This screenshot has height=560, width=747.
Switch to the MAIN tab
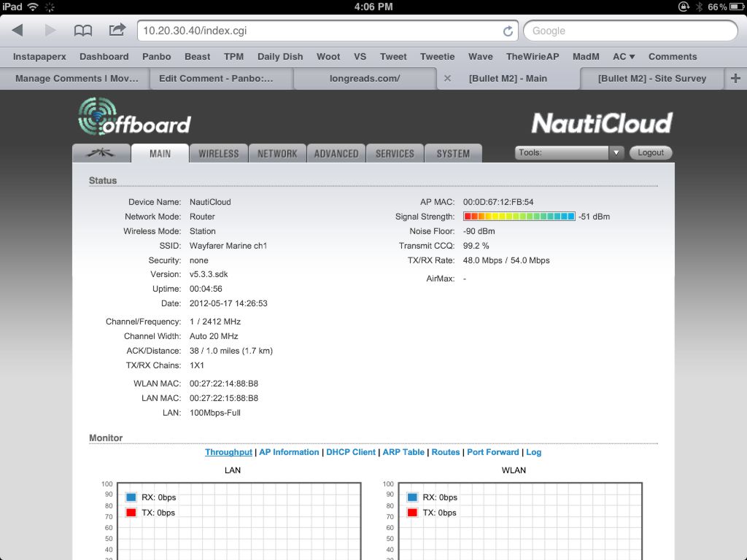160,153
